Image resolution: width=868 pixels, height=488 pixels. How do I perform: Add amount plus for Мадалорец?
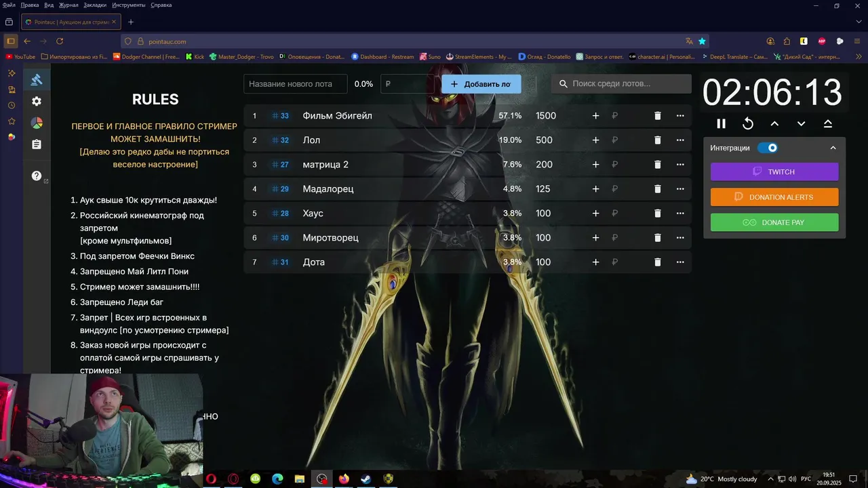595,189
